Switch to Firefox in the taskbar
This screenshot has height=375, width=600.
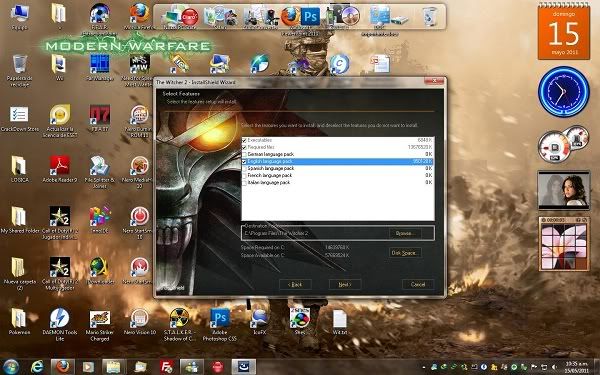click(x=62, y=367)
